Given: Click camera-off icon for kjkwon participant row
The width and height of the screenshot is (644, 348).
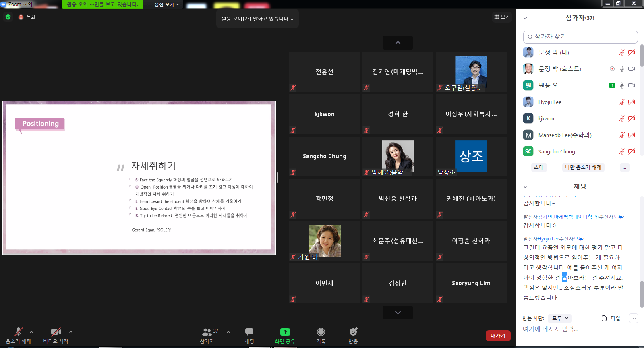Looking at the screenshot, I should click(632, 118).
